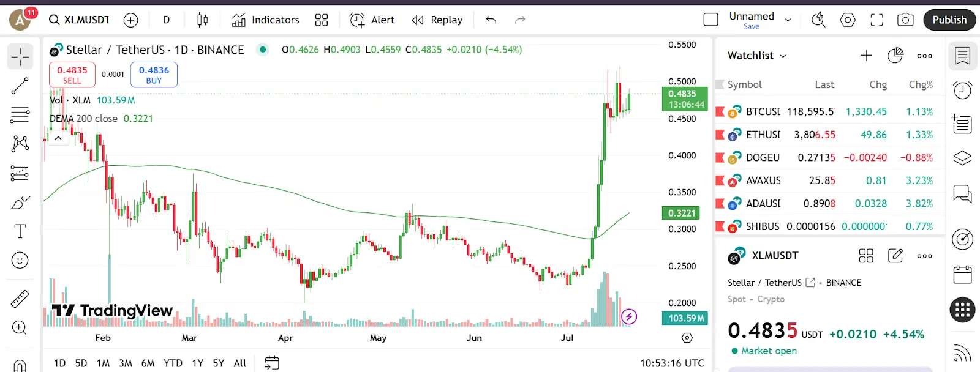Undo the last chart action
The width and height of the screenshot is (980, 372).
click(491, 20)
